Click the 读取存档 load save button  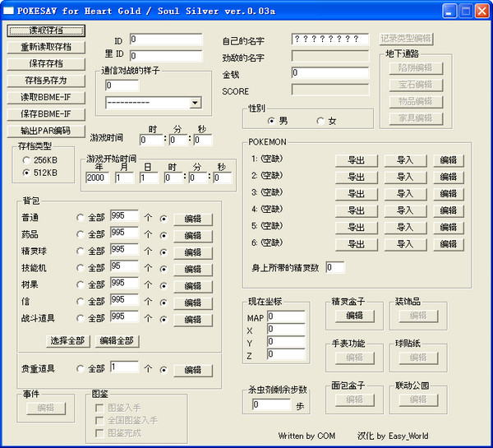(x=46, y=30)
